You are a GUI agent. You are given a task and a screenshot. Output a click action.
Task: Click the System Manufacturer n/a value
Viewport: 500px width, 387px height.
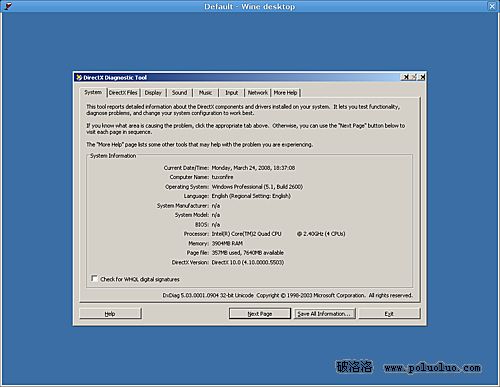click(216, 206)
